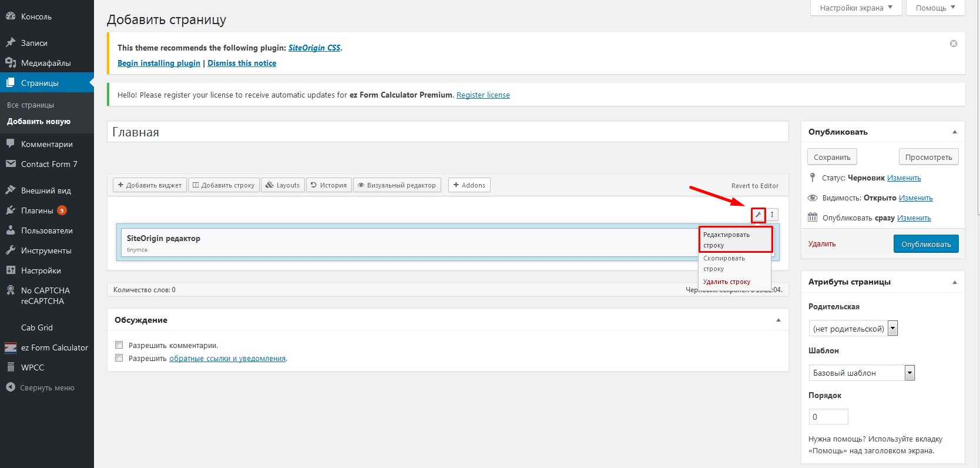Open Комментарии in the sidebar
The height and width of the screenshot is (468, 980).
click(47, 144)
